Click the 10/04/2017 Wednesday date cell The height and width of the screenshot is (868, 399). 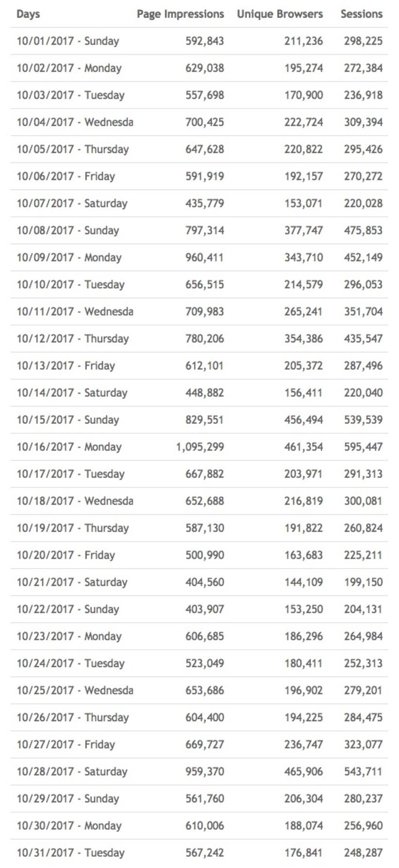click(75, 122)
